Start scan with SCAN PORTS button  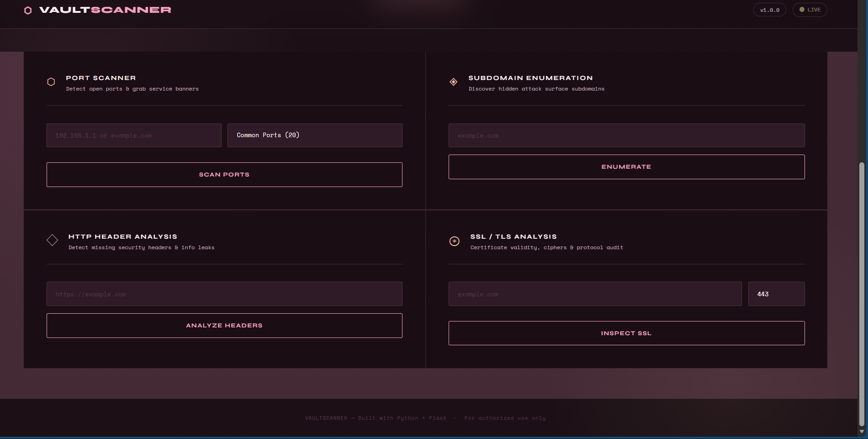pos(224,175)
